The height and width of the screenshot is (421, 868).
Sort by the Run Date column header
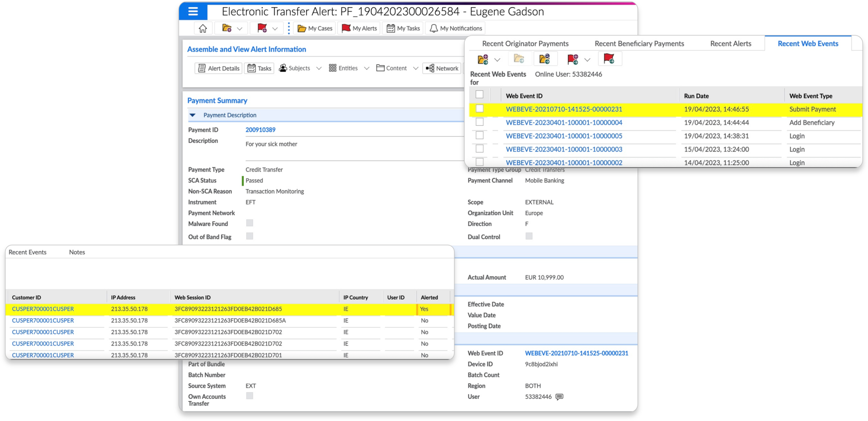coord(696,96)
